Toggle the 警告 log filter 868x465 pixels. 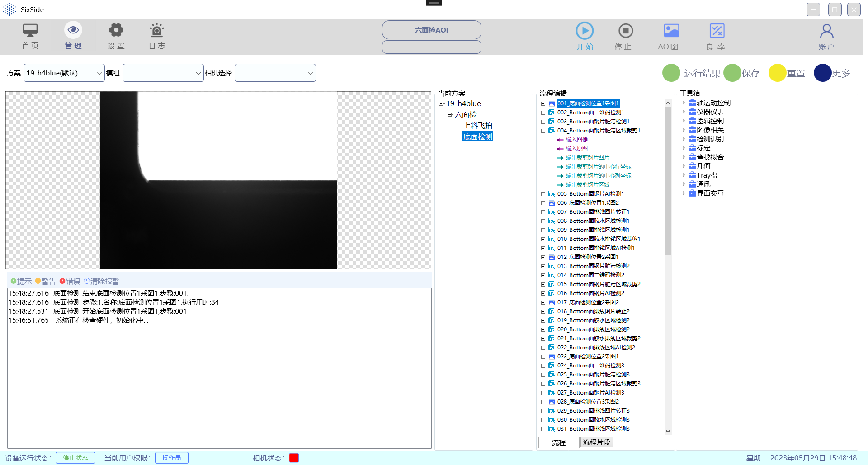coord(45,281)
